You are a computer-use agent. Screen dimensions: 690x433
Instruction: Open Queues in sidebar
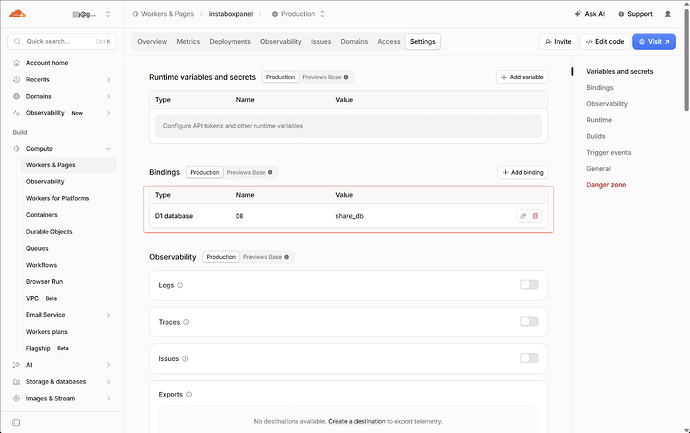point(37,248)
